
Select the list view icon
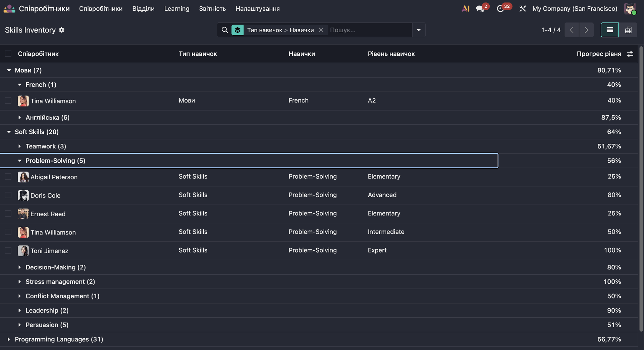[609, 30]
